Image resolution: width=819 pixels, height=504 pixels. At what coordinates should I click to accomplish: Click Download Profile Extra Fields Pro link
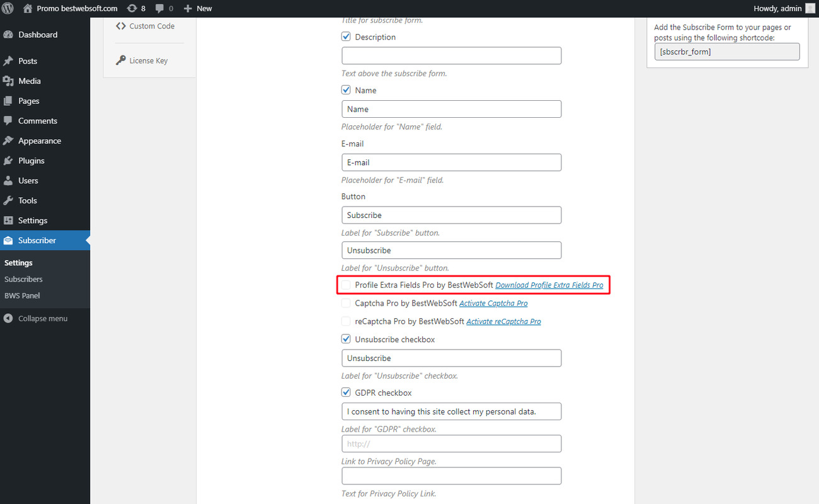(549, 285)
